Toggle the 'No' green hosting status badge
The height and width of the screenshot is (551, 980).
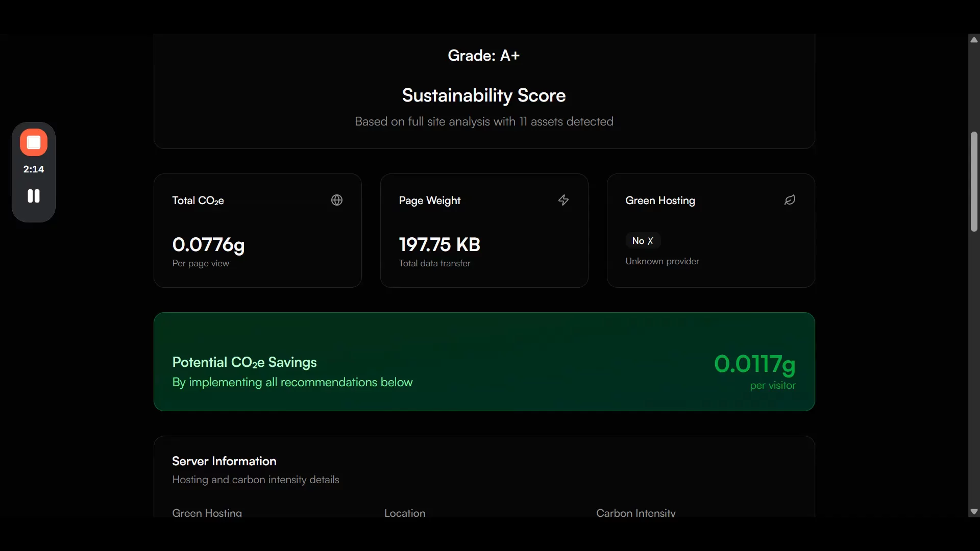(x=643, y=240)
